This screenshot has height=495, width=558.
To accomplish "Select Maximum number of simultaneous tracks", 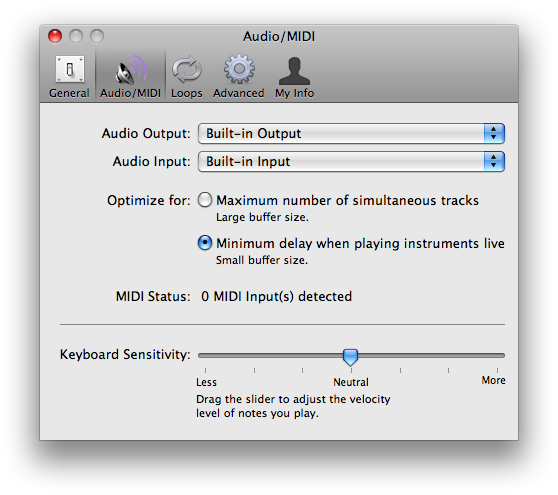I will coord(205,200).
